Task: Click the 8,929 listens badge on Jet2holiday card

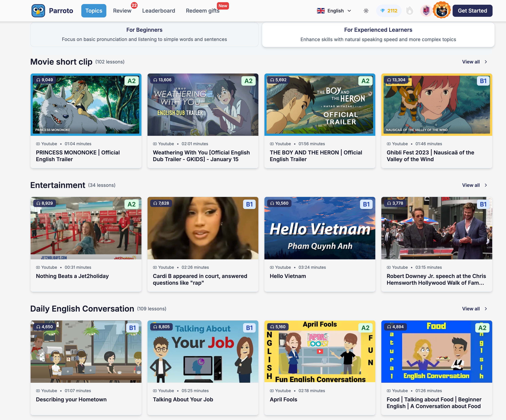Action: (x=45, y=203)
